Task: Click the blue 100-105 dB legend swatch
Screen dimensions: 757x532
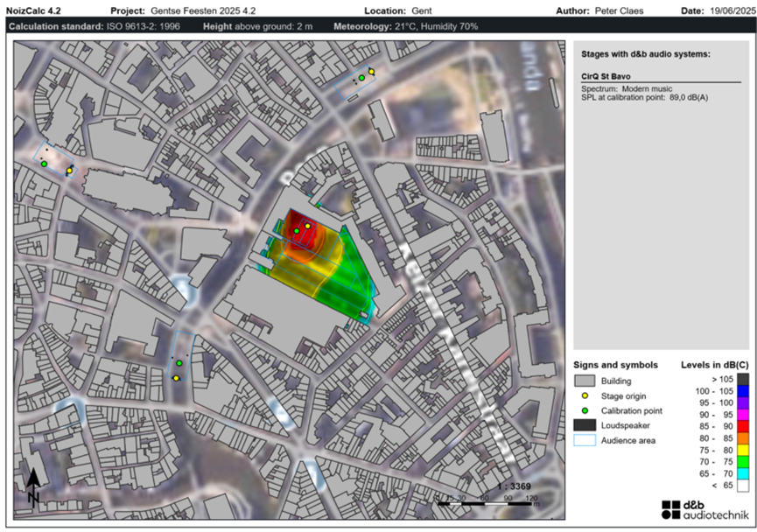Action: tap(742, 391)
